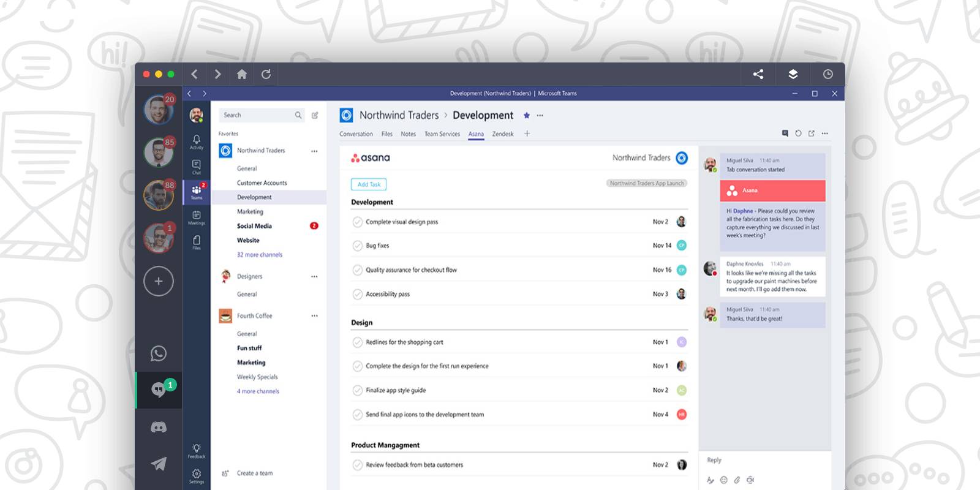Open Files in Teams rail

pyautogui.click(x=197, y=243)
